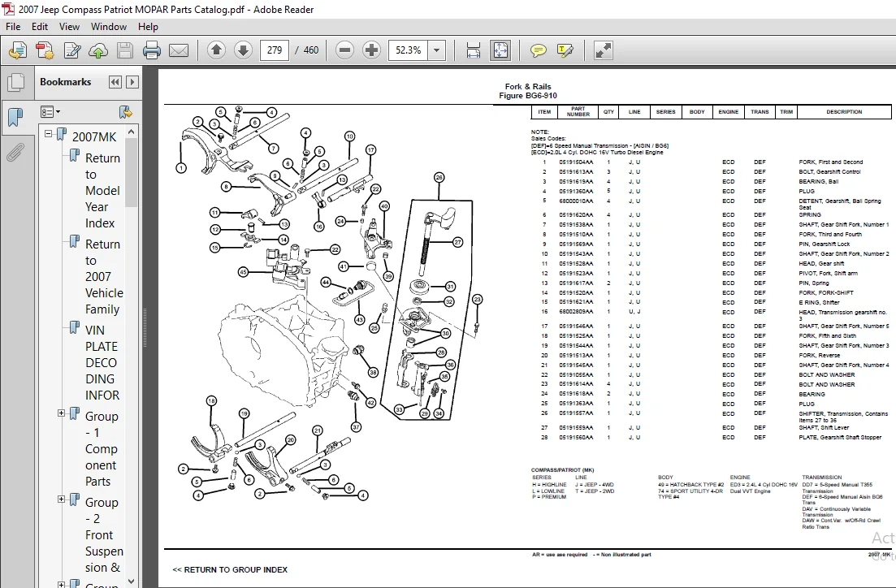Click the Save file icon
The height and width of the screenshot is (588, 896).
pyautogui.click(x=125, y=50)
